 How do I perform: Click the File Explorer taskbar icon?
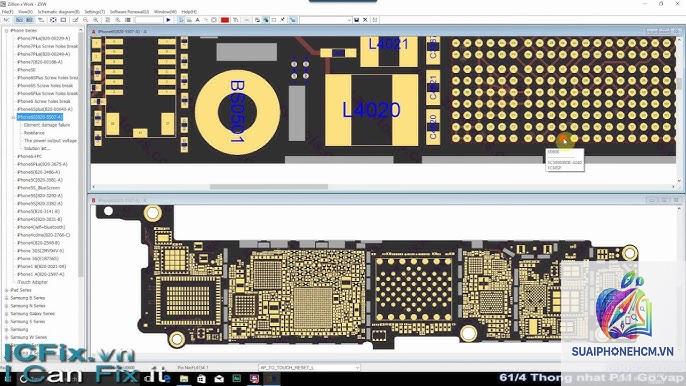[x=184, y=379]
